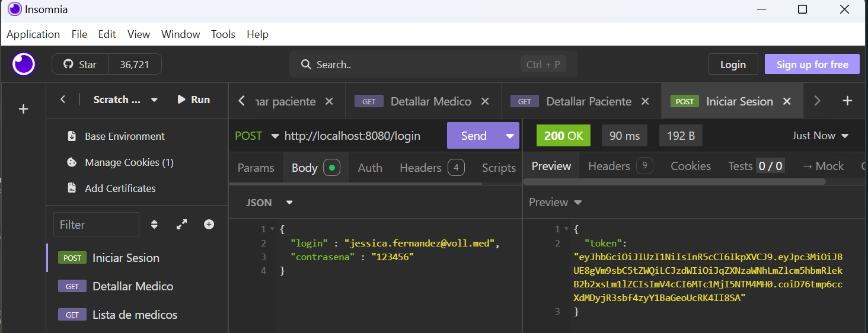Add a new request tab with the plus icon

point(847,101)
